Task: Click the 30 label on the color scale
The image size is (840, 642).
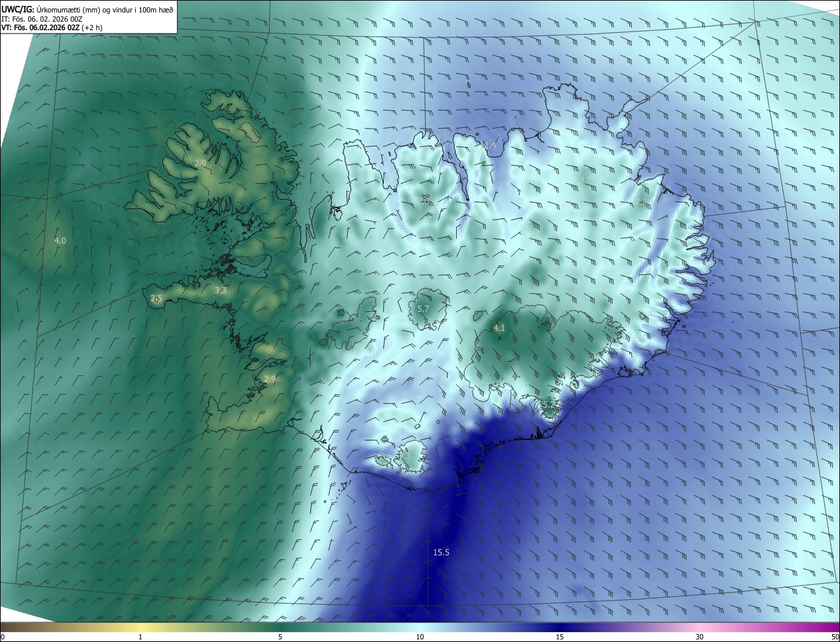Action: [700, 637]
